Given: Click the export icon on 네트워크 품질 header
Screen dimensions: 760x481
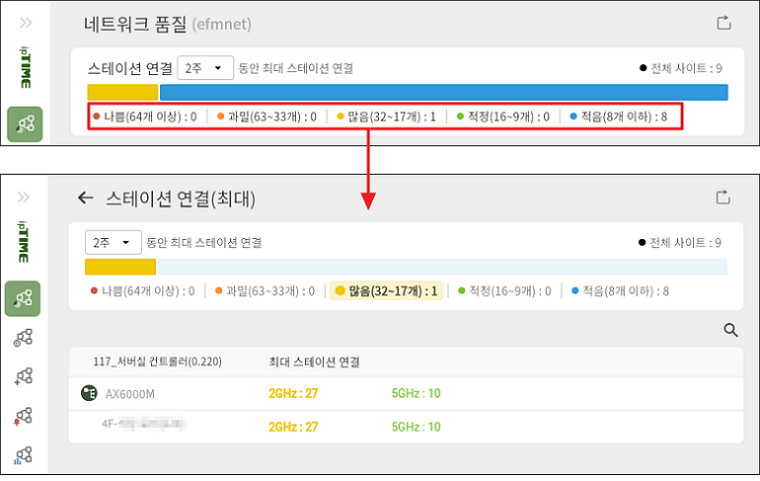Looking at the screenshot, I should pos(722,23).
